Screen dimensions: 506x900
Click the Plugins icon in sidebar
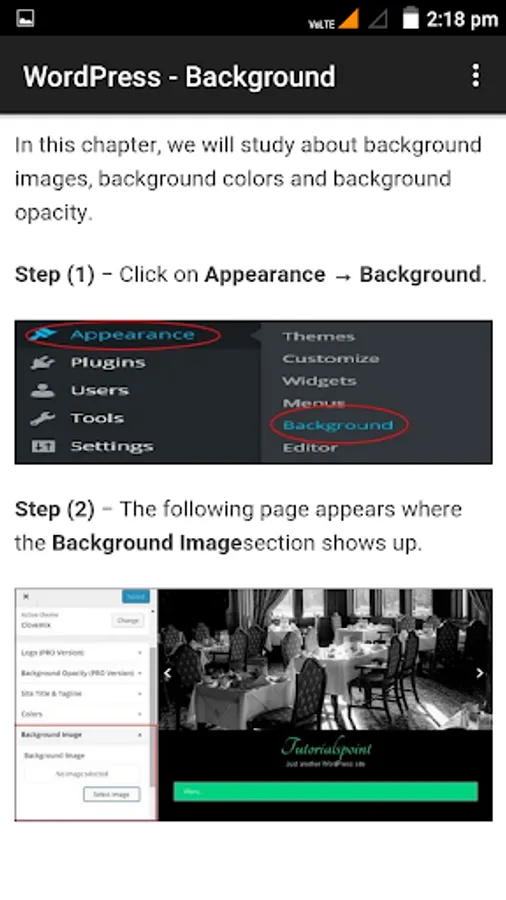point(42,363)
